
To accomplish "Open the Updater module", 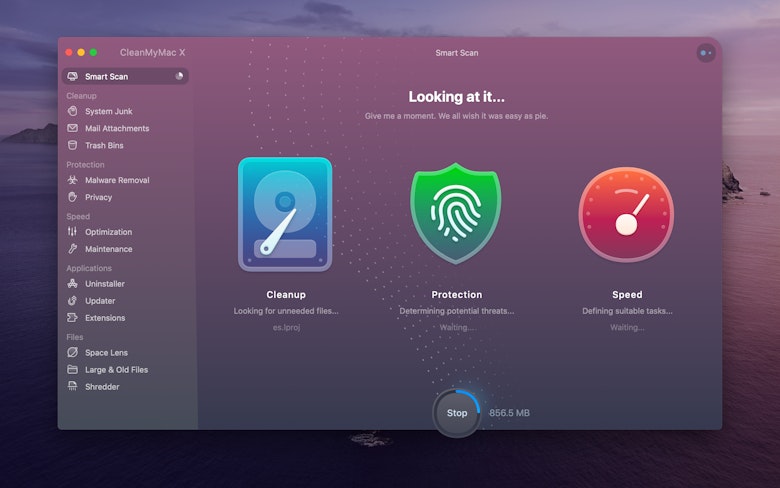I will point(99,301).
